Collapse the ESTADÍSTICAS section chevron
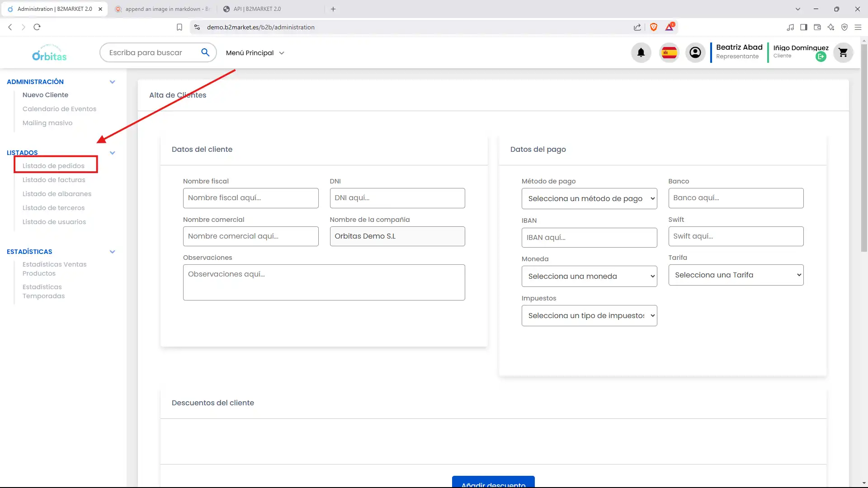This screenshot has width=868, height=488. (x=113, y=252)
